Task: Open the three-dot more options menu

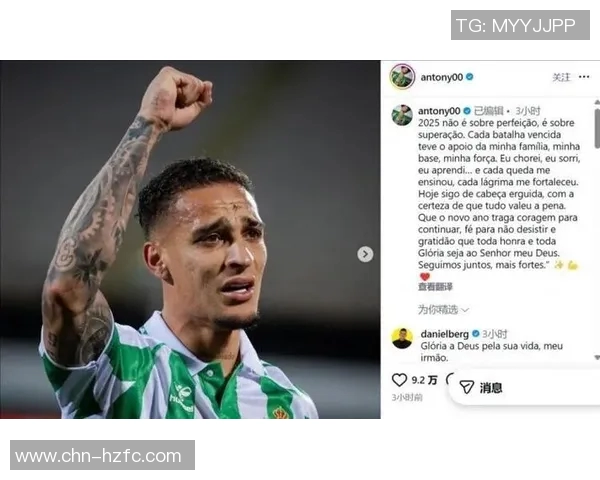Action: (584, 77)
